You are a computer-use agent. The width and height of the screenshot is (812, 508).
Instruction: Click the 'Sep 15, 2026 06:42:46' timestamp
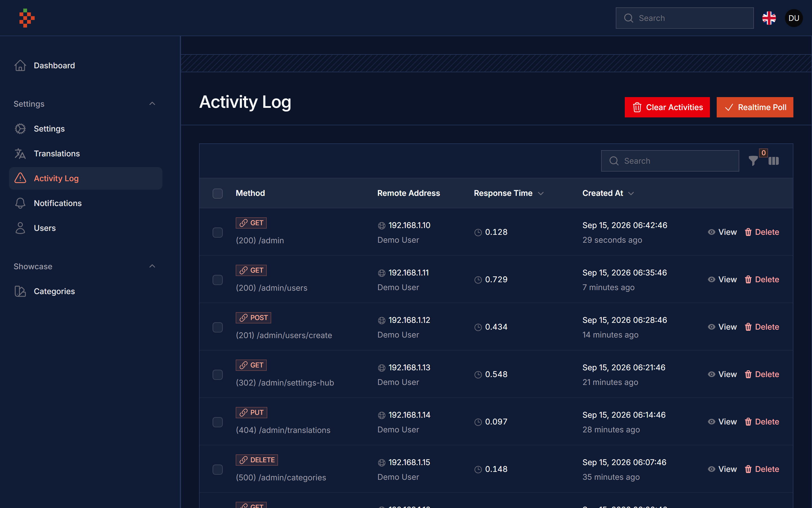tap(625, 225)
